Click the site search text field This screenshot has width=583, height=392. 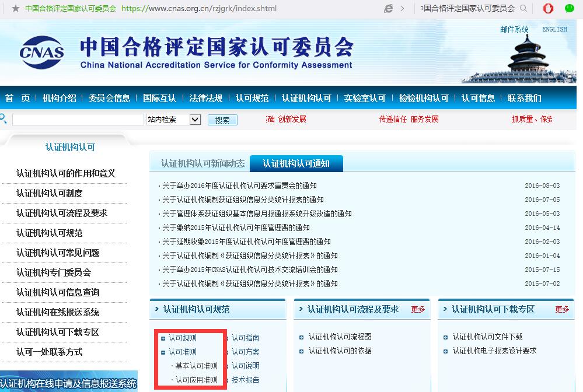pyautogui.click(x=78, y=119)
